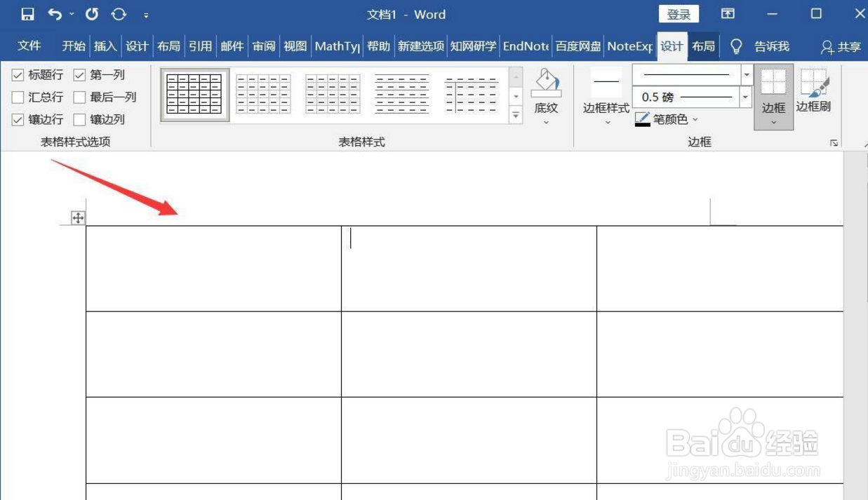This screenshot has height=500, width=868.
Task: Open the EndNote tab
Action: [x=526, y=46]
